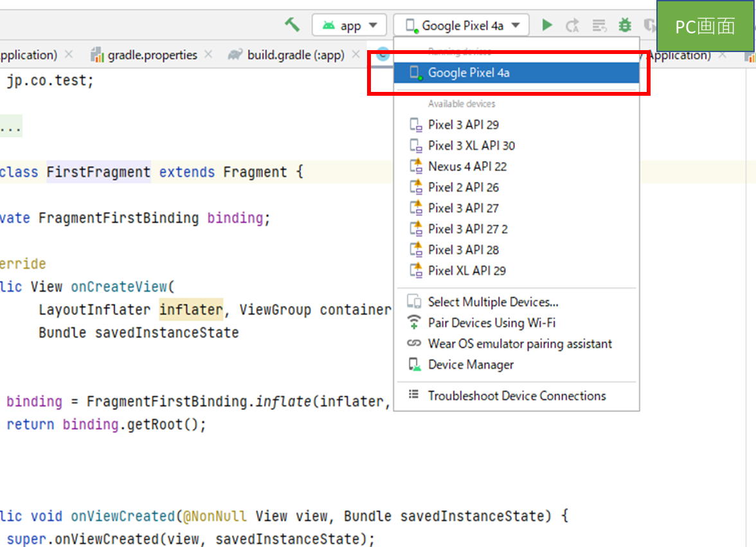Click the Build hammer icon
The width and height of the screenshot is (756, 547).
[x=292, y=24]
